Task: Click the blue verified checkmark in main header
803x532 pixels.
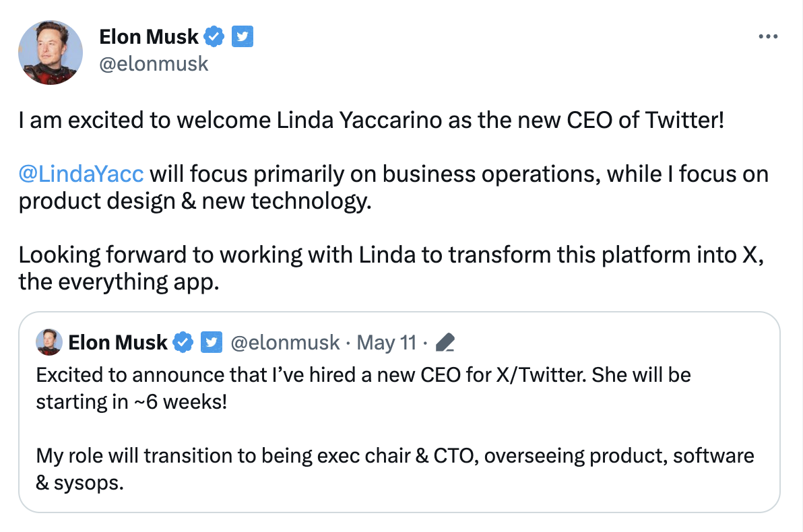Action: click(x=214, y=37)
